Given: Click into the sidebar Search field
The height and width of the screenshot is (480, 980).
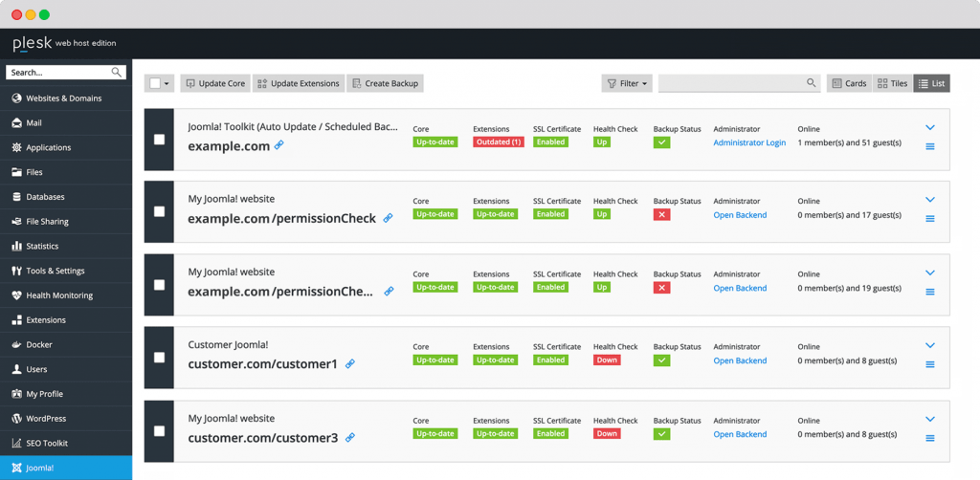Looking at the screenshot, I should [x=57, y=73].
